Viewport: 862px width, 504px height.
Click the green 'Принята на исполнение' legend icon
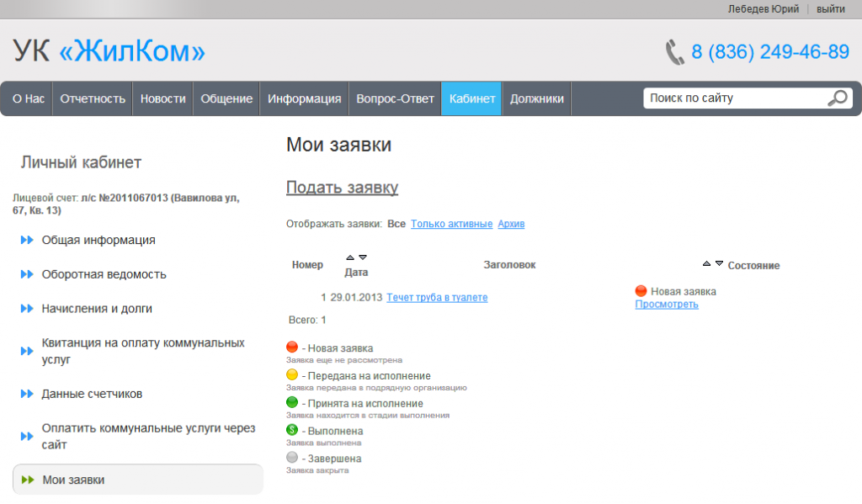(x=292, y=403)
